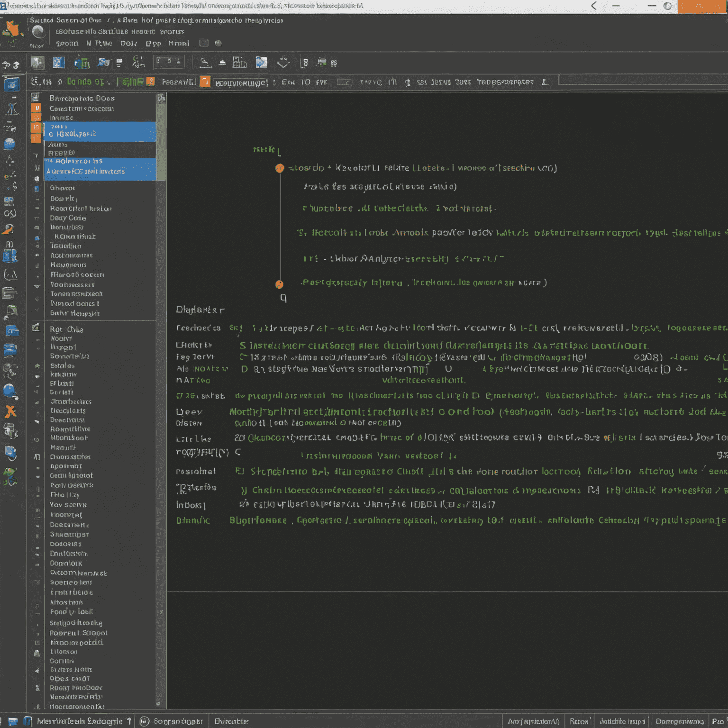The width and height of the screenshot is (728, 728).
Task: Click the stamp shaped toolbar icon
Action: [x=205, y=63]
